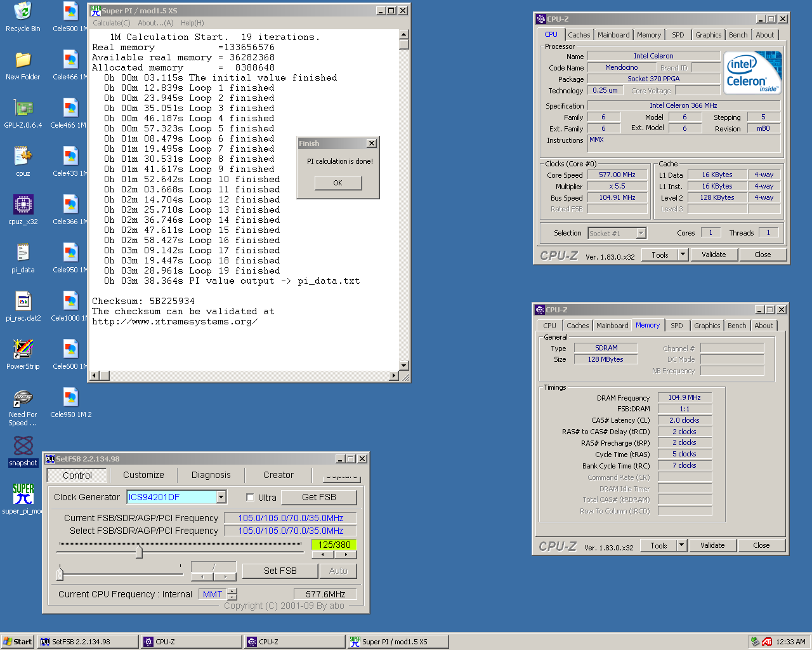
Task: Click Validate in top CPU-Z window
Action: click(714, 255)
